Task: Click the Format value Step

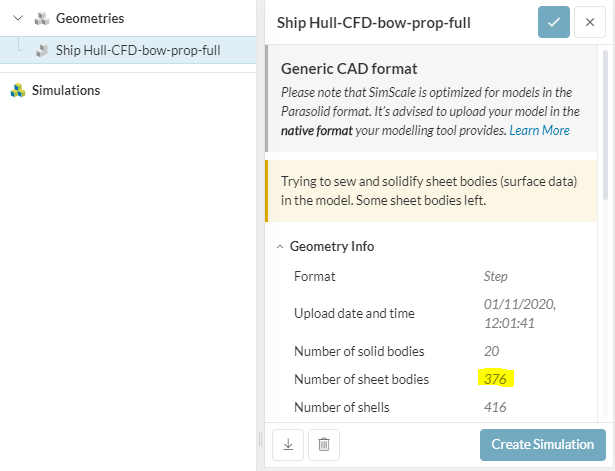Action: coord(496,276)
